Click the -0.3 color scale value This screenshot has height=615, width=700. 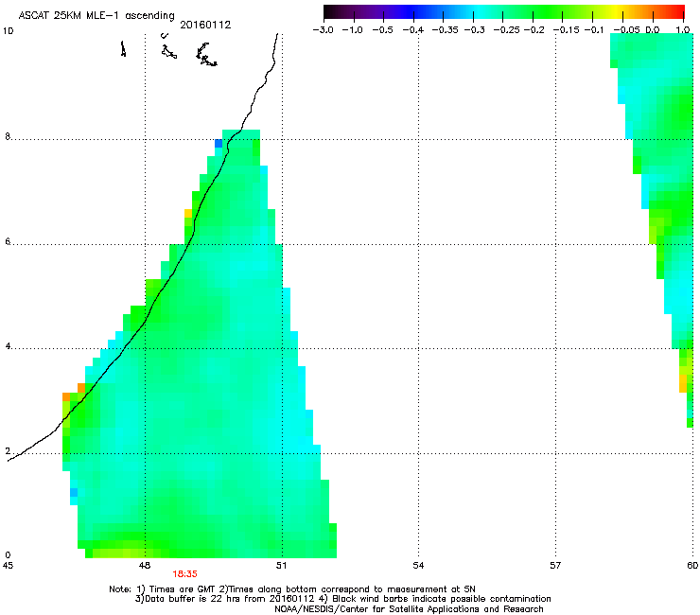474,30
